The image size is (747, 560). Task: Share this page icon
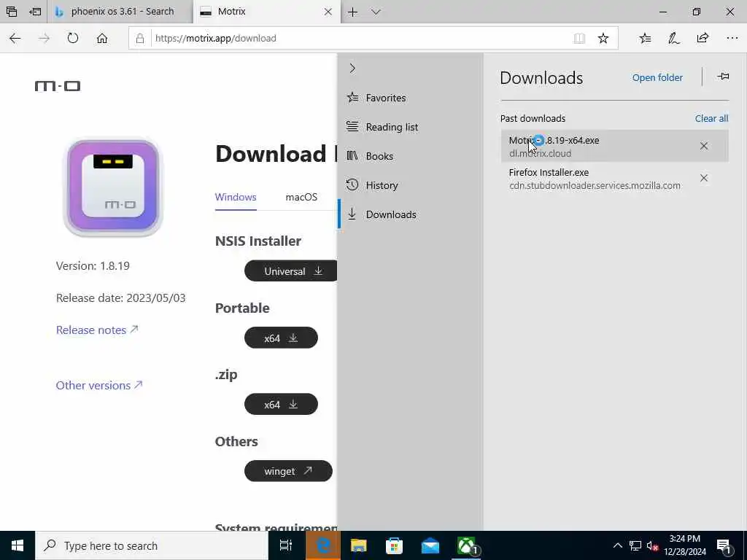[703, 38]
